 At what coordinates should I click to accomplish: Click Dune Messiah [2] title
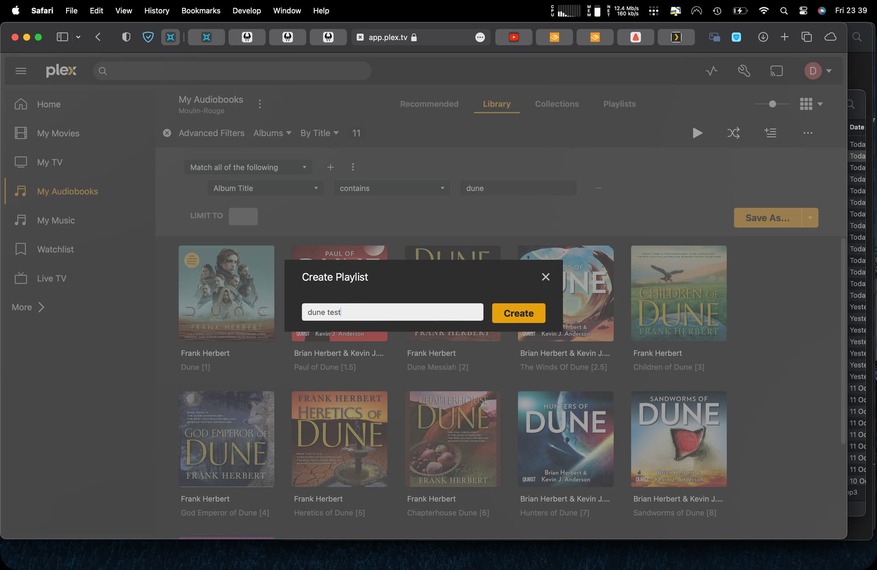437,367
